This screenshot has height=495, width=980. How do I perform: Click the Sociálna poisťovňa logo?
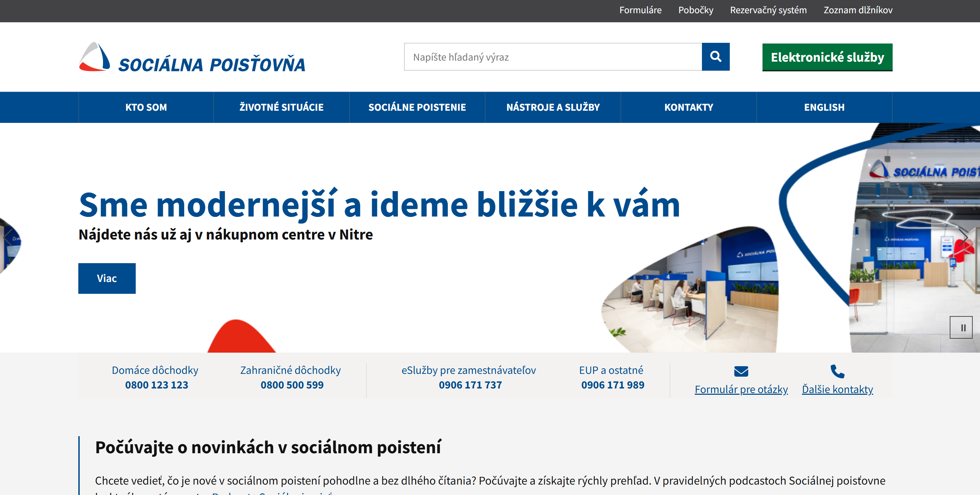pyautogui.click(x=192, y=57)
